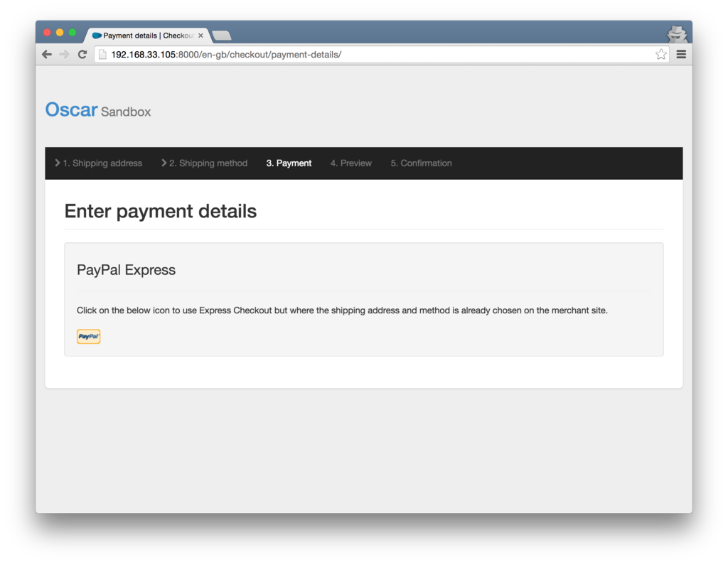The width and height of the screenshot is (728, 564).
Task: Open the Chrome hamburger menu
Action: click(x=681, y=55)
